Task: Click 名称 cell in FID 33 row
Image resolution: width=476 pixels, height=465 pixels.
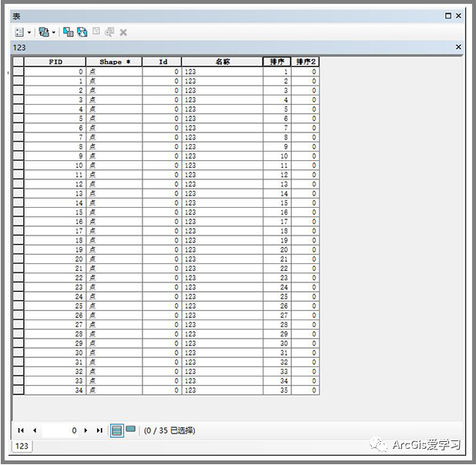Action: click(x=223, y=380)
